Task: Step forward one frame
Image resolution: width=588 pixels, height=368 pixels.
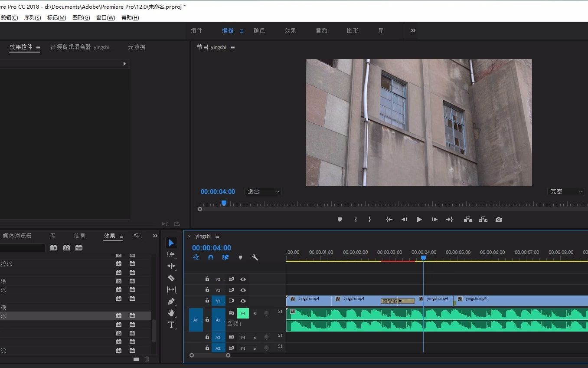Action: coord(434,220)
